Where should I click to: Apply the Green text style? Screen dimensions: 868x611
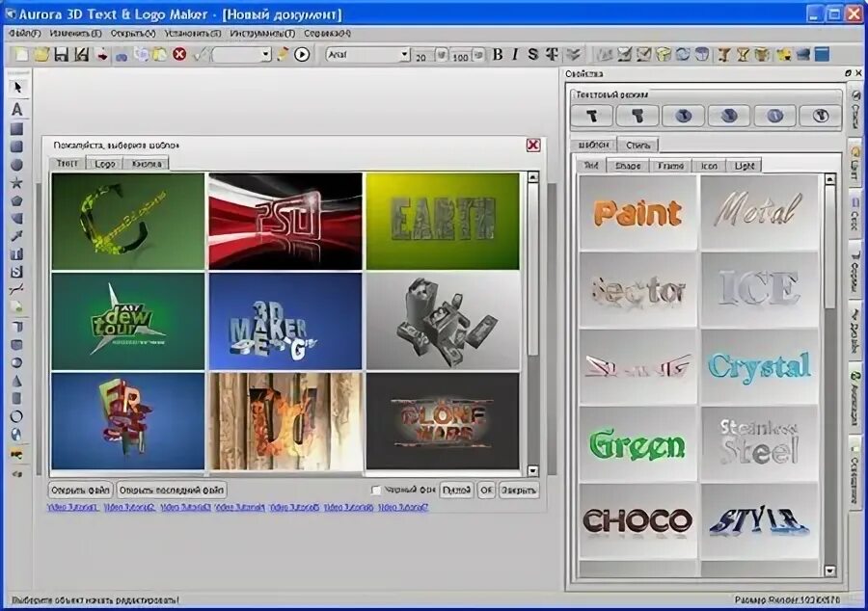(x=637, y=444)
